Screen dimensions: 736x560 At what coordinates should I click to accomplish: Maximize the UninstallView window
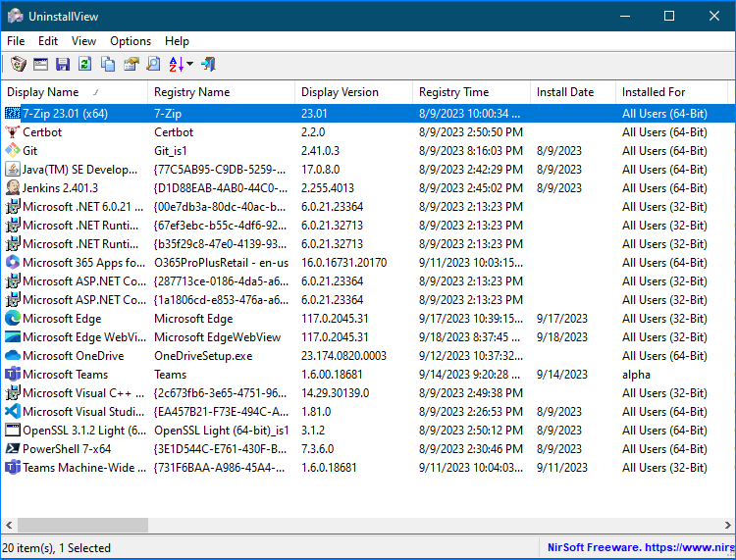point(669,16)
